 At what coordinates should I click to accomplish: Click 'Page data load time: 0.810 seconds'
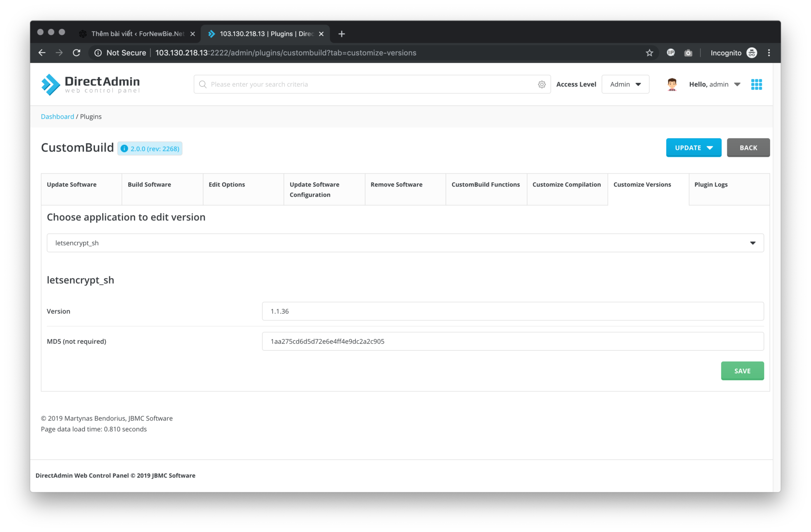coord(94,429)
